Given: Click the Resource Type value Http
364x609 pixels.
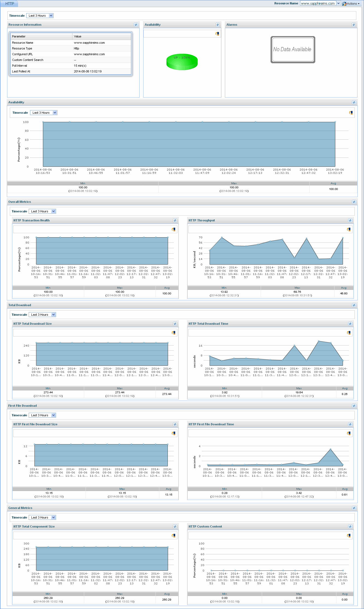Looking at the screenshot, I should click(x=77, y=48).
